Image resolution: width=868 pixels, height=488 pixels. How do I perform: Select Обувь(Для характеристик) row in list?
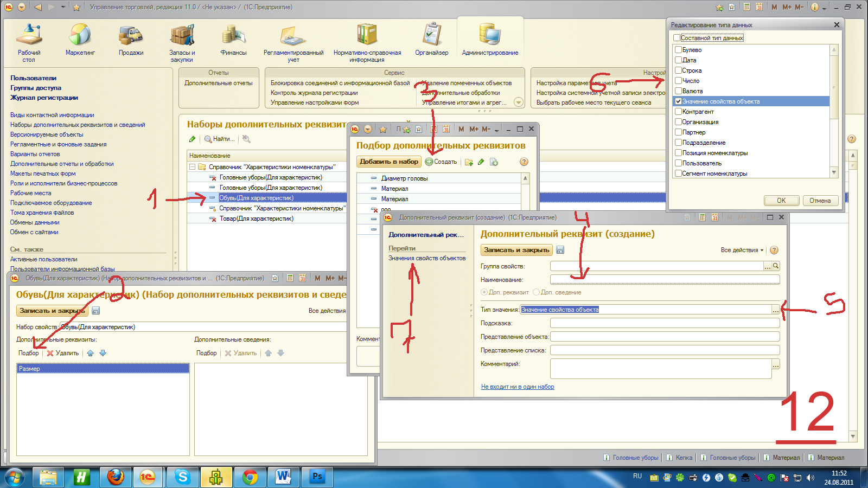point(266,198)
